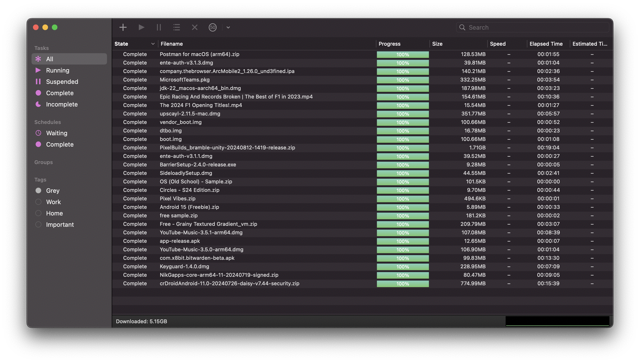Click the circular more-options toolbar icon
Screen dimensions: 640x363
pyautogui.click(x=213, y=27)
